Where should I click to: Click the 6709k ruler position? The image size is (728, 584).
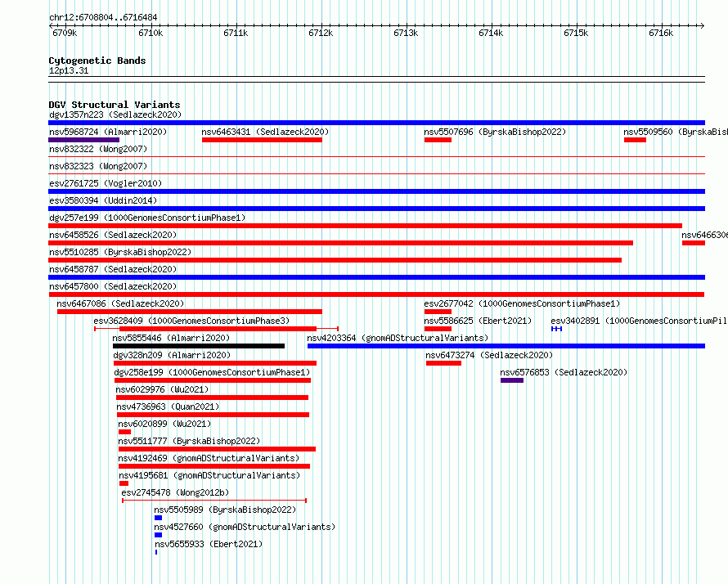(x=65, y=33)
